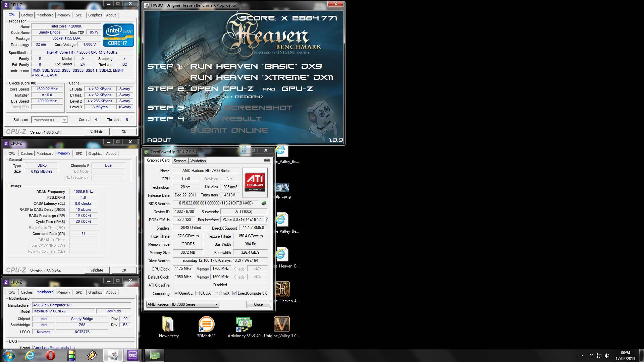This screenshot has width=644, height=362.
Task: Click the Maximus IV GENE-Z model field
Action: pos(64,311)
